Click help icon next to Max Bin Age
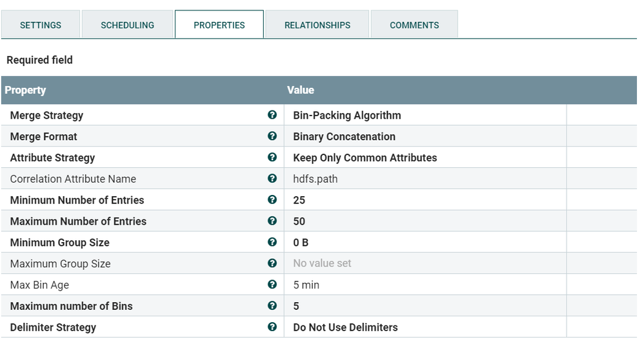Image resolution: width=644 pixels, height=357 pixels. point(272,284)
